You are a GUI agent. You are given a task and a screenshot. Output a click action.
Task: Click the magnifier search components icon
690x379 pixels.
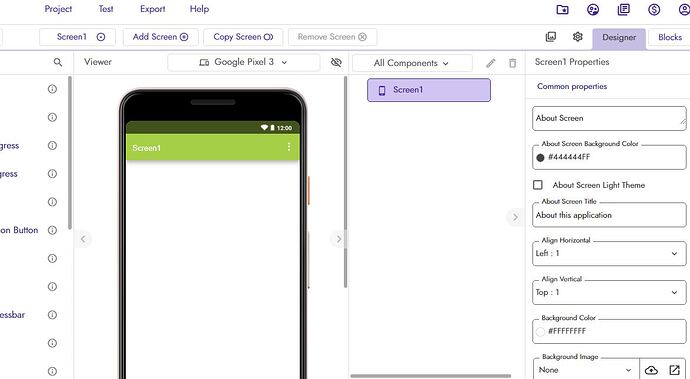[58, 63]
